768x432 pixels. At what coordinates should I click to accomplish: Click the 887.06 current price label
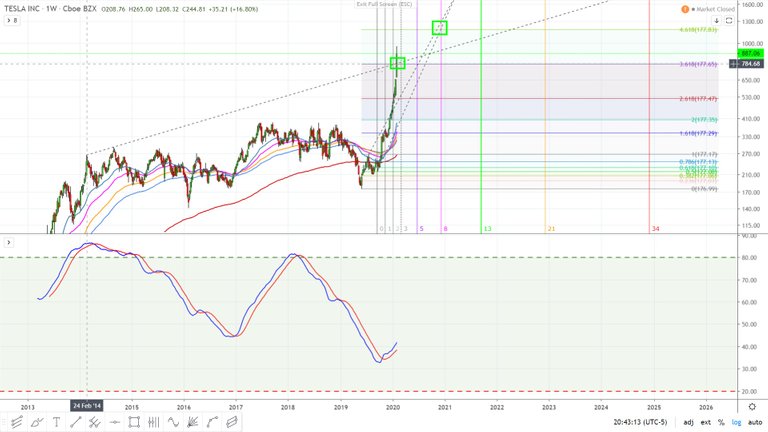tap(750, 53)
